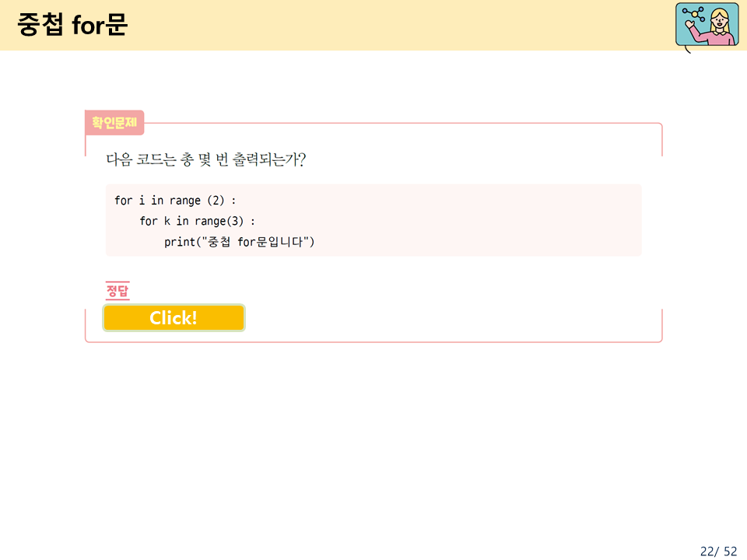Click the blank white area below quiz box
The height and width of the screenshot is (560, 747).
373,443
